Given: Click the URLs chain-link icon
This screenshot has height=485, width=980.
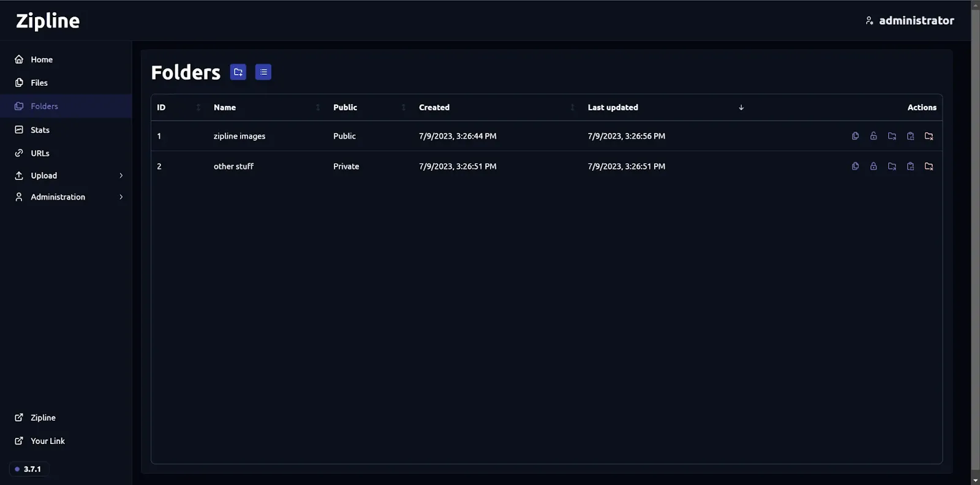Looking at the screenshot, I should pos(19,153).
